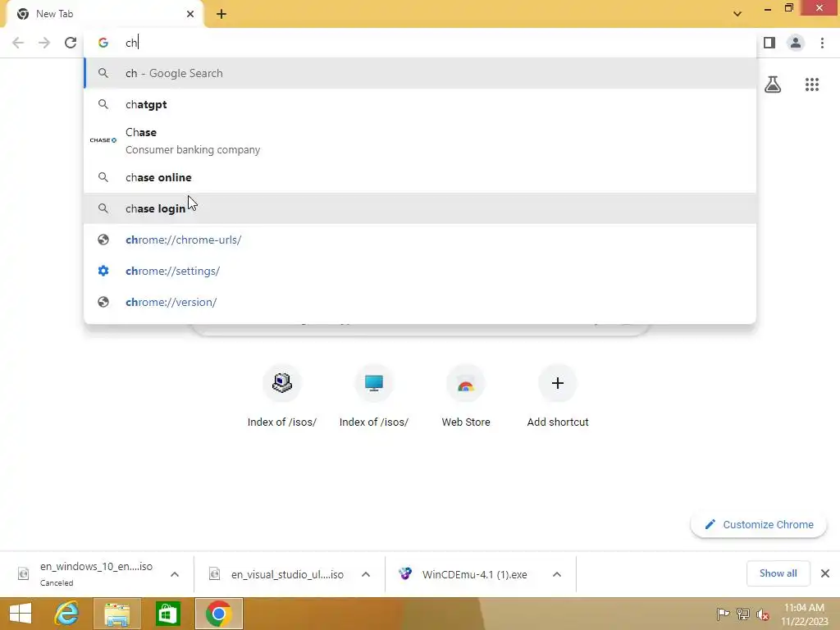This screenshot has height=630, width=840.
Task: Choose 'ch - Google Search' suggestion
Action: pos(420,73)
